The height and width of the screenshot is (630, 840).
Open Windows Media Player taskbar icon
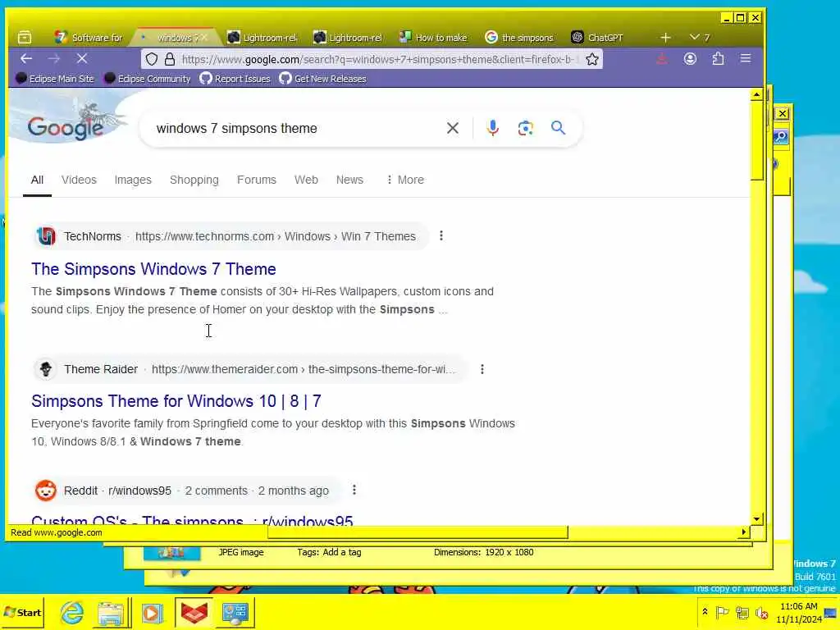[x=152, y=613]
